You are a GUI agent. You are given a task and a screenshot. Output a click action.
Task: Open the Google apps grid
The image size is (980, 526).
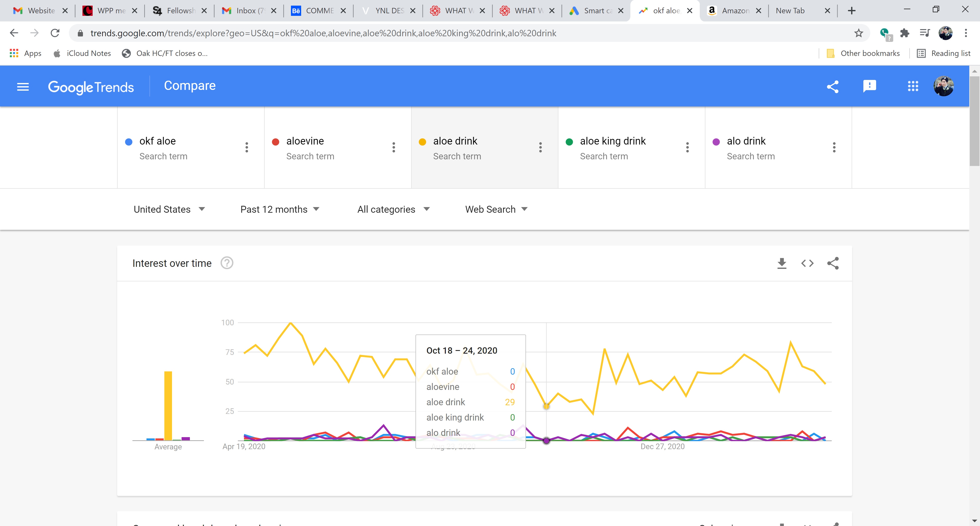(x=913, y=86)
